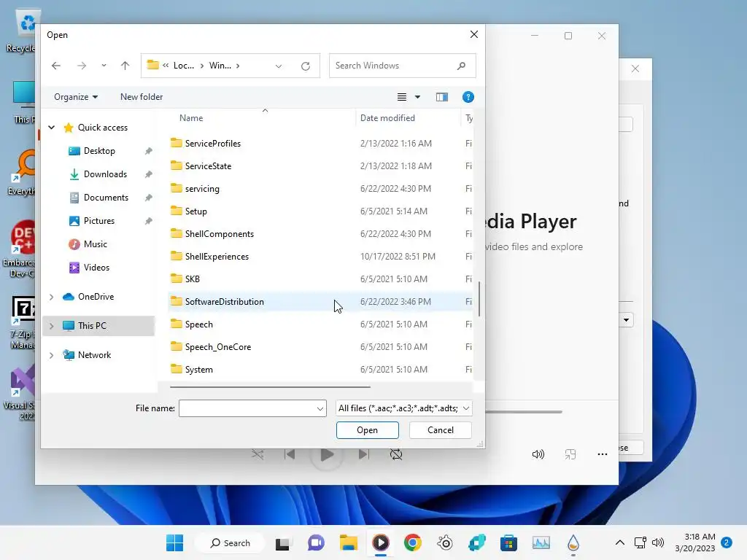
Task: Skip to next track in Media Player
Action: [x=363, y=454]
